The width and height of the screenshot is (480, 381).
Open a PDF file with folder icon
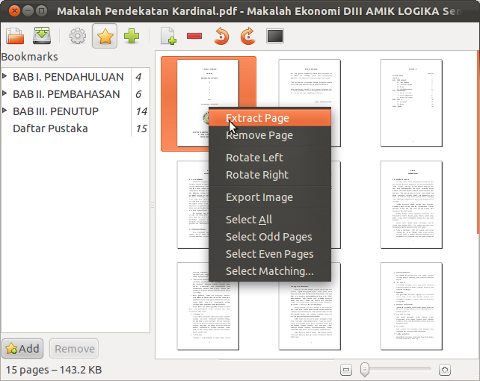(15, 36)
